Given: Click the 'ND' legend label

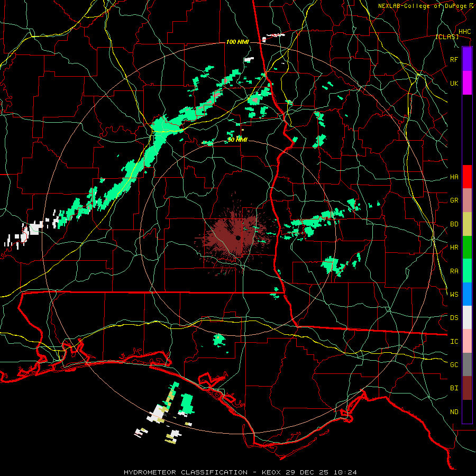Looking at the screenshot, I should point(454,412).
